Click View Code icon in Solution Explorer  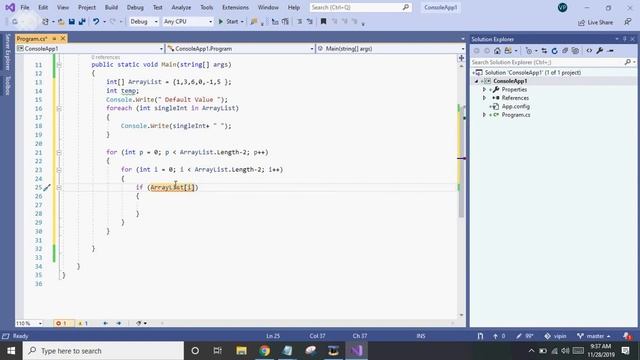589,51
